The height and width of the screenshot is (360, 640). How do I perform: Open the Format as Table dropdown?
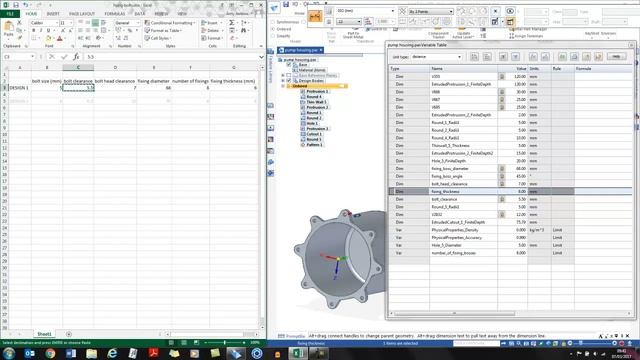(x=163, y=31)
